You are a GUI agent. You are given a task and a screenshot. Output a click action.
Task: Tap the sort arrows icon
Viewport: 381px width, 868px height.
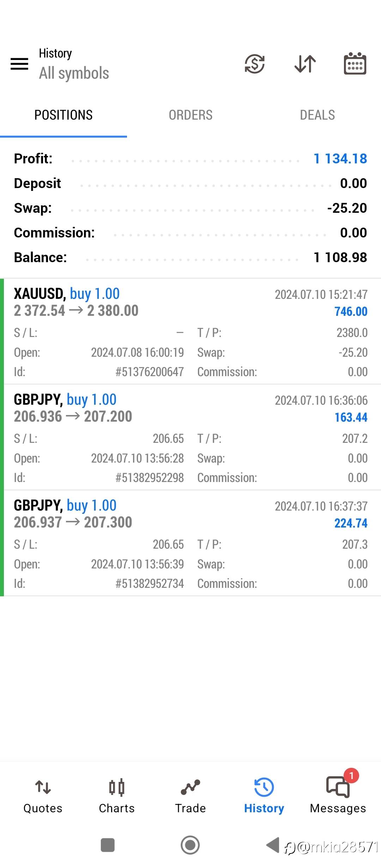305,64
